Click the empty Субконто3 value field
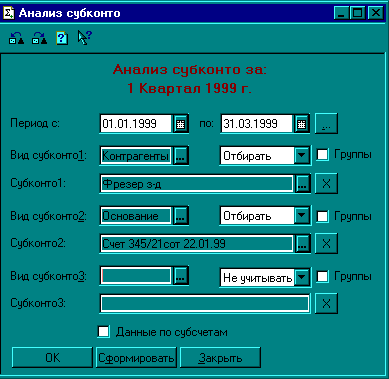 tap(205, 303)
